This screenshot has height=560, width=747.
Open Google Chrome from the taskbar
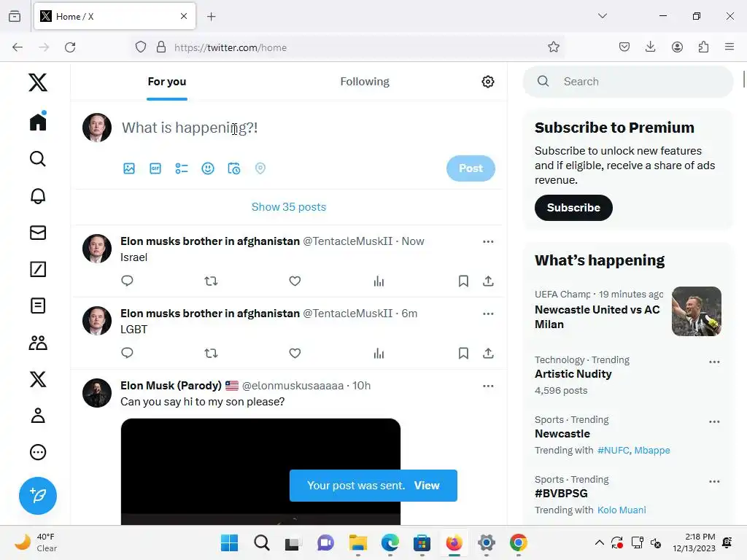pyautogui.click(x=519, y=542)
